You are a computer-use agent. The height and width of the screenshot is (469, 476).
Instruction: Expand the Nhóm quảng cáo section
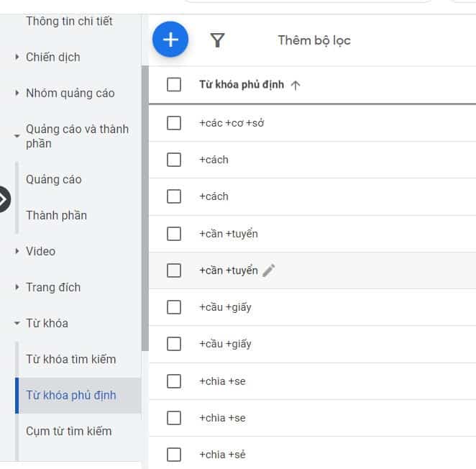tap(17, 93)
